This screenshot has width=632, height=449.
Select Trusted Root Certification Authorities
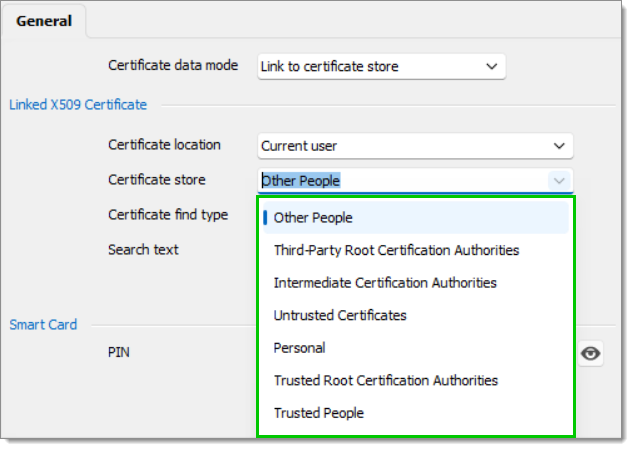click(416, 380)
